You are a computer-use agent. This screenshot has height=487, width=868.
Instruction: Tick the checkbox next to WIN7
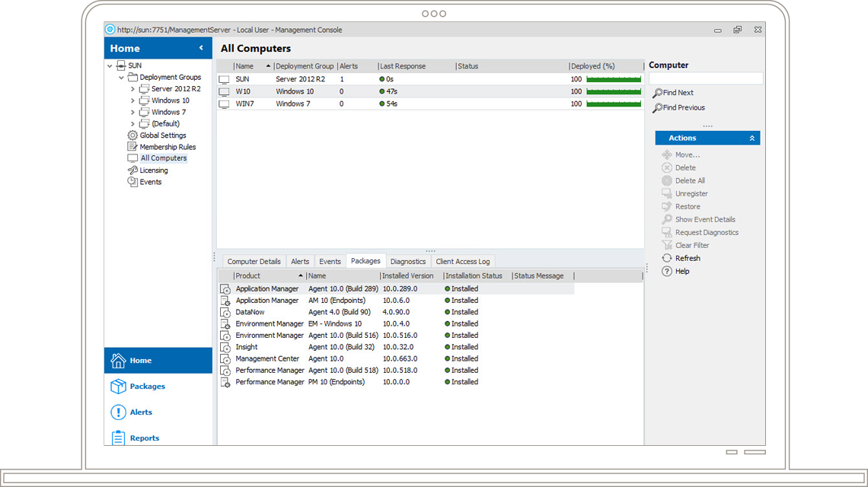223,103
